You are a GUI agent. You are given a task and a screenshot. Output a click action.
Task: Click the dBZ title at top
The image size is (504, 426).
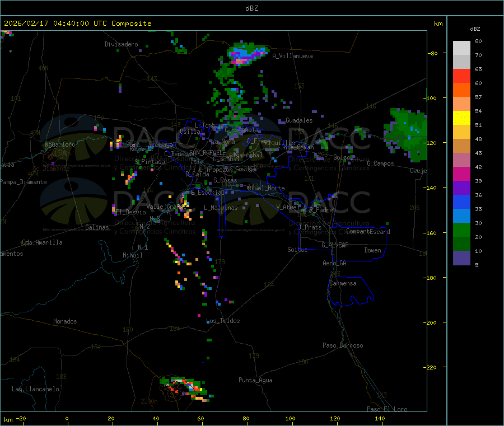[x=251, y=8]
